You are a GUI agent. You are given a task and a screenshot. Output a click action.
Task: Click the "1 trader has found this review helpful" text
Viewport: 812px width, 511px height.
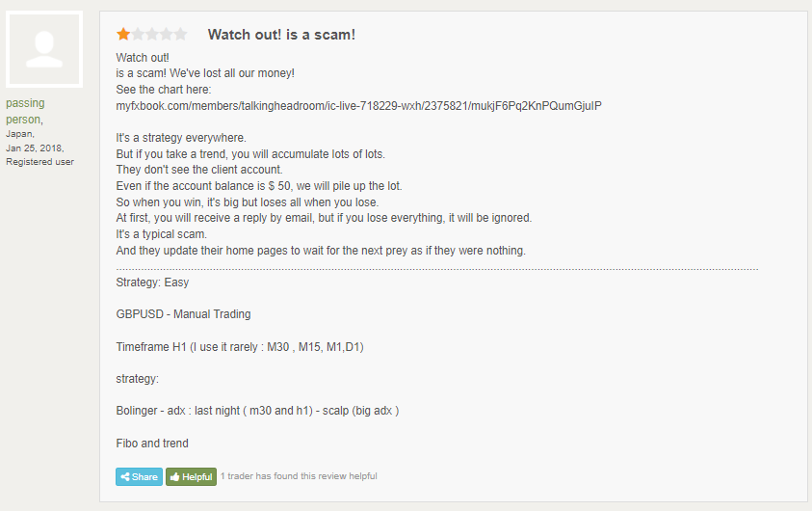[x=299, y=476]
